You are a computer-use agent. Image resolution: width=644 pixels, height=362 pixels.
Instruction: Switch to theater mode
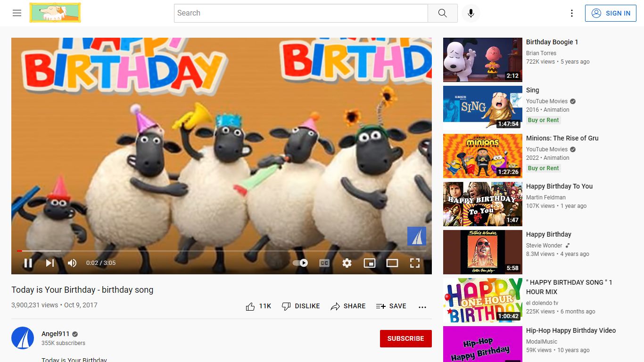(x=392, y=263)
